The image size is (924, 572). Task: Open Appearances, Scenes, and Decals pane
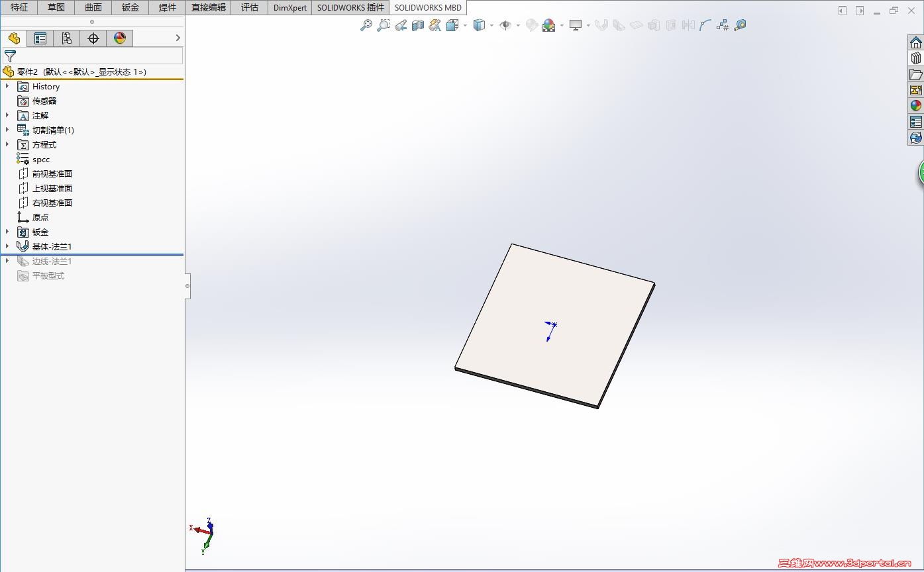(x=915, y=106)
